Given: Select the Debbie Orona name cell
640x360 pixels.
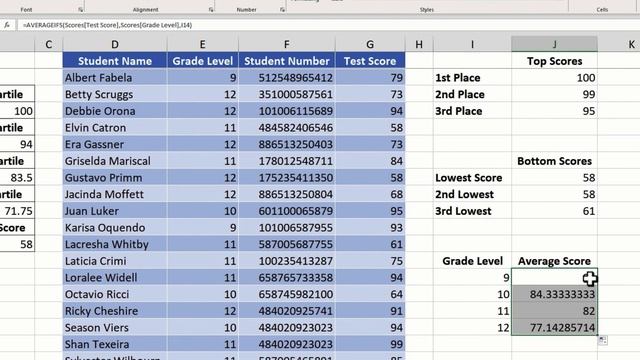Looking at the screenshot, I should tap(115, 111).
